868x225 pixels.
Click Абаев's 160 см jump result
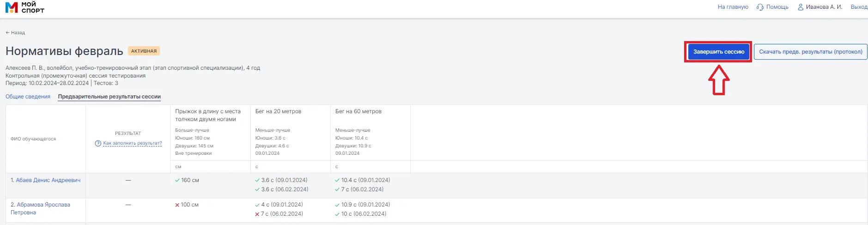pyautogui.click(x=187, y=180)
